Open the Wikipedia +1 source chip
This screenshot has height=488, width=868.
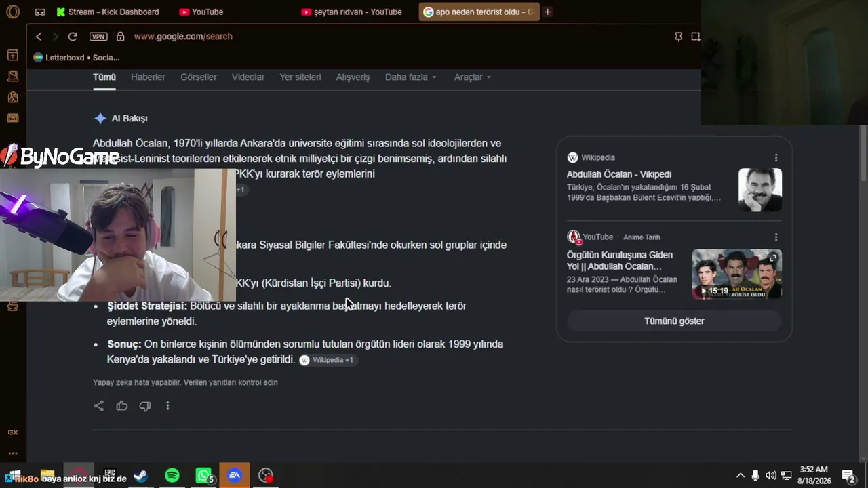(x=328, y=360)
